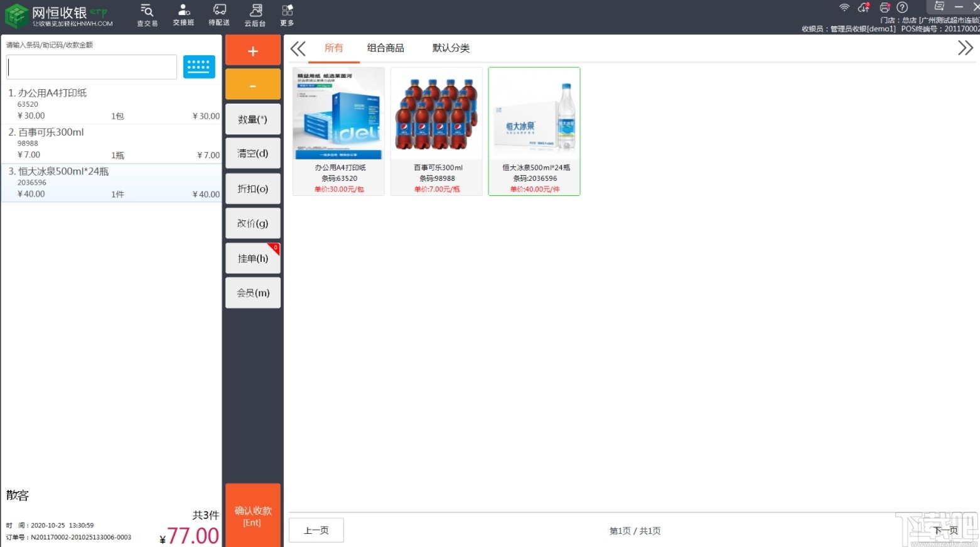Expand more categories via right double-chevron
Viewport: 980px width, 547px height.
coord(966,47)
